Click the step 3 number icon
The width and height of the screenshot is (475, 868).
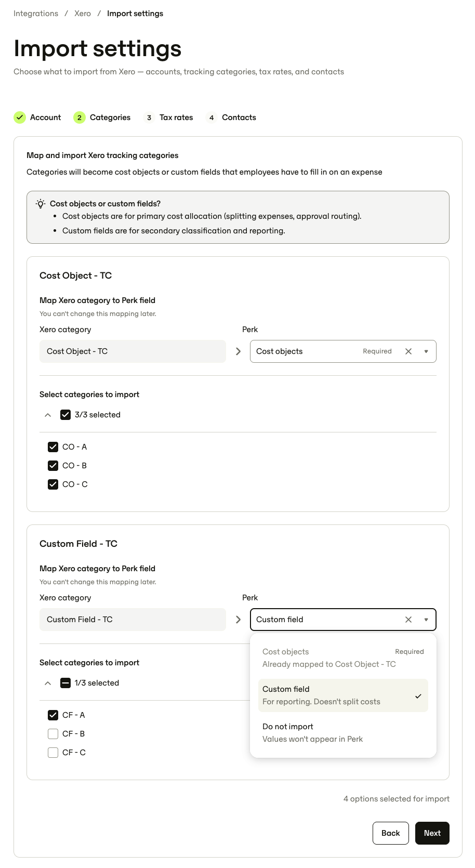click(149, 117)
